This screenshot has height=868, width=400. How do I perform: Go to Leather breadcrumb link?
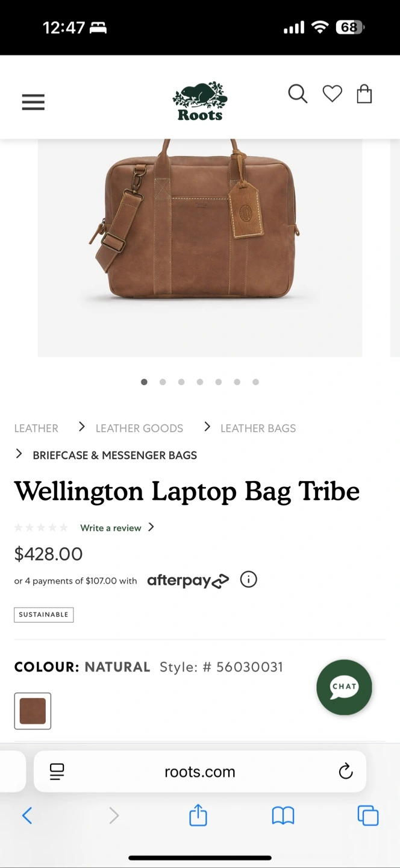point(36,429)
